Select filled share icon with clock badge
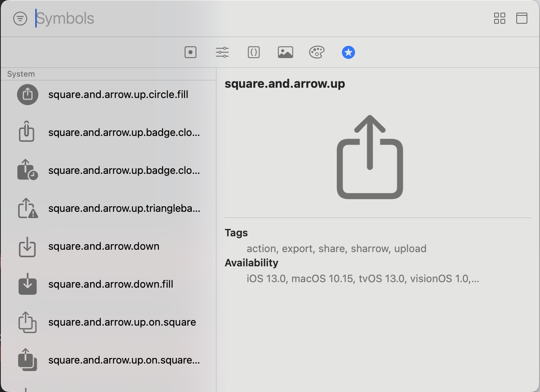This screenshot has width=540, height=392. (27, 170)
